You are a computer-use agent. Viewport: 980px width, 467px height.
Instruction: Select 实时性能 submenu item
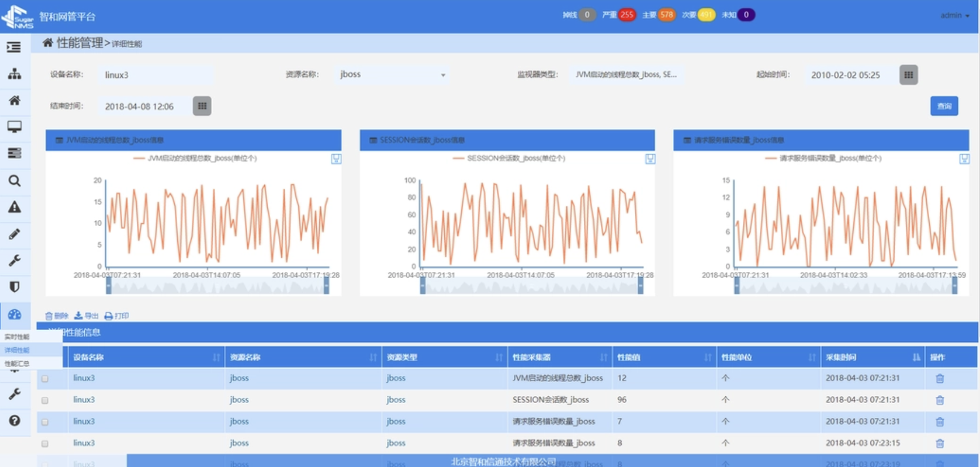coord(17,336)
